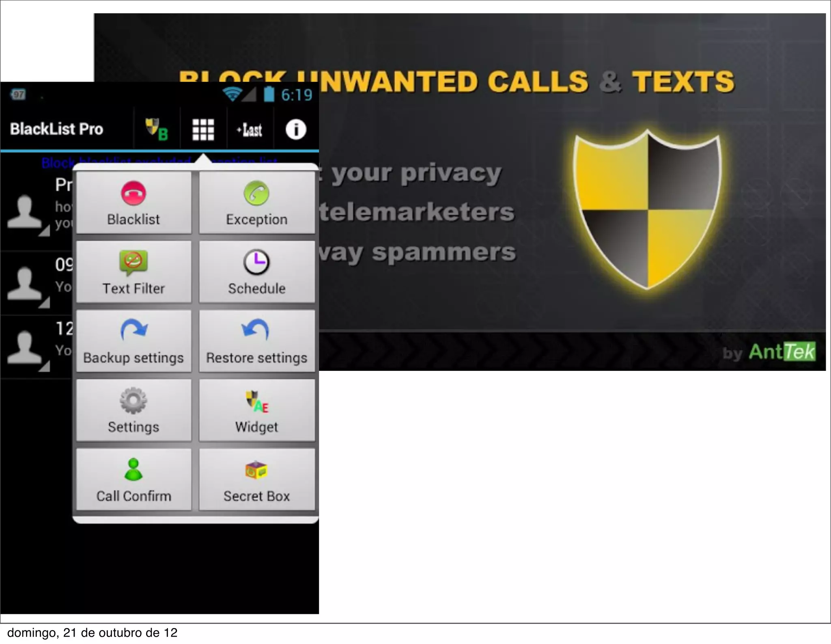Image resolution: width=831 pixels, height=644 pixels.
Task: Open the Exception list tile
Action: coord(256,202)
